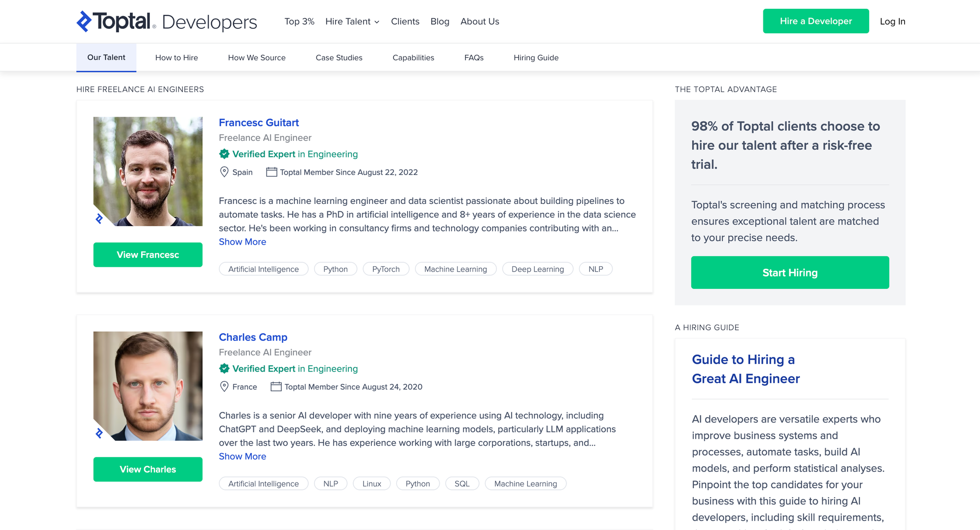Expand Charles's bio with Show More
This screenshot has height=530, width=980.
coord(243,456)
